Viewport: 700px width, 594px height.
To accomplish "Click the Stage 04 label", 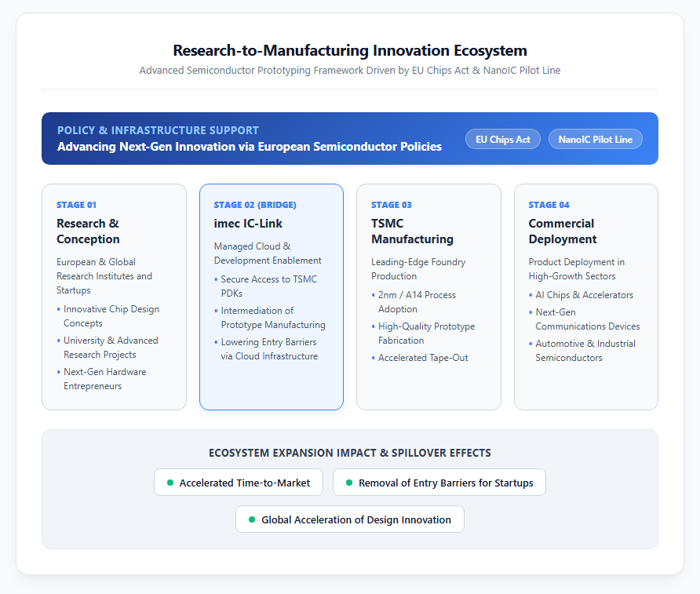I will (x=549, y=205).
